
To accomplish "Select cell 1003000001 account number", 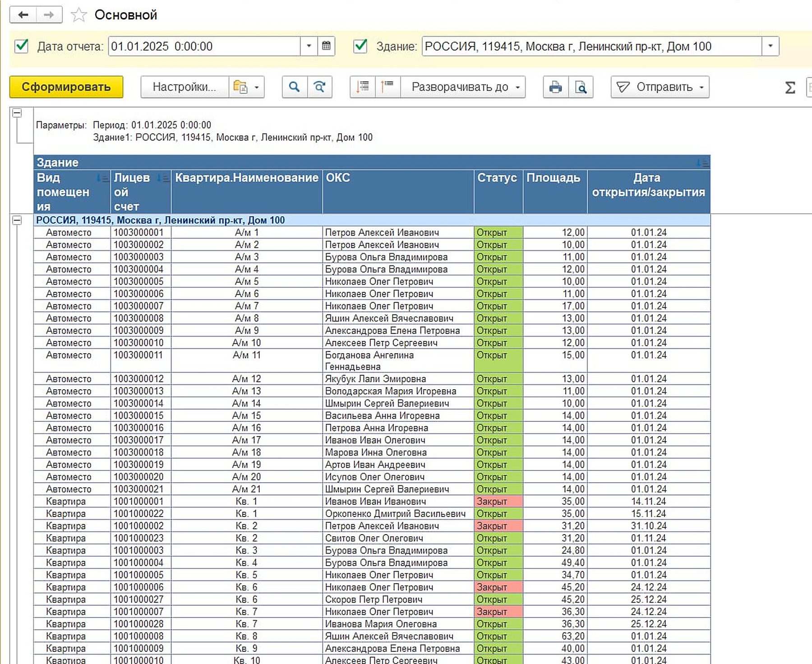I will coord(141,232).
